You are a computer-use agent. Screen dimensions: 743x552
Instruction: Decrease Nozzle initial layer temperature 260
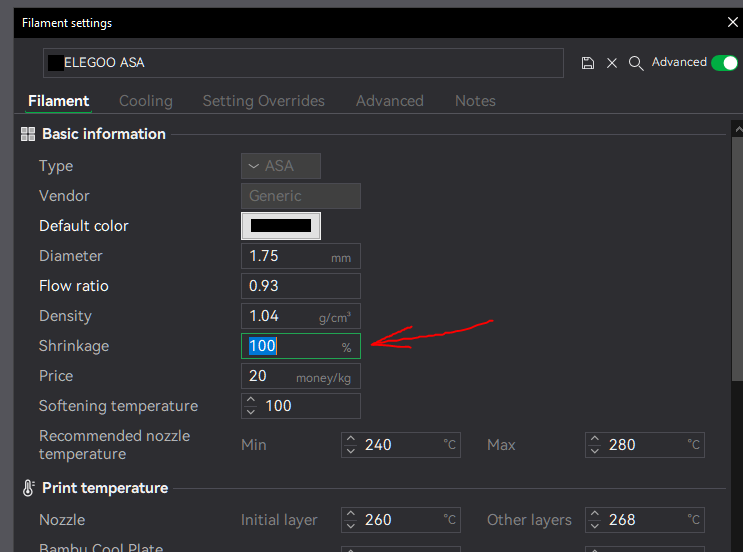[x=351, y=525]
